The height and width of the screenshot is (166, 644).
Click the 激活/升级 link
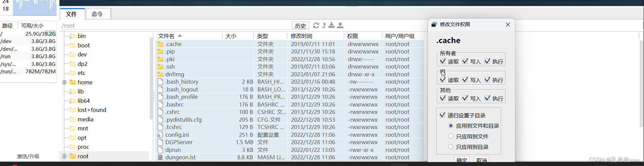[x=28, y=156]
